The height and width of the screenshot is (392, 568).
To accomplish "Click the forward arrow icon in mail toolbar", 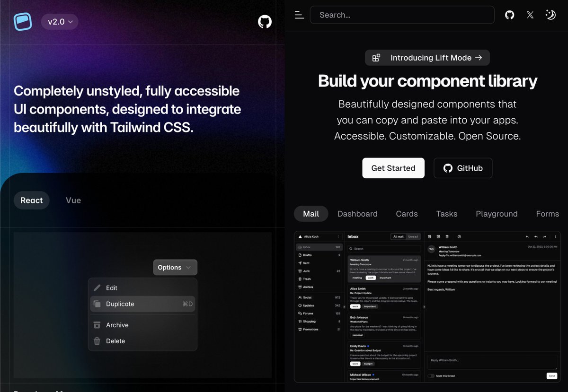I will [545, 236].
